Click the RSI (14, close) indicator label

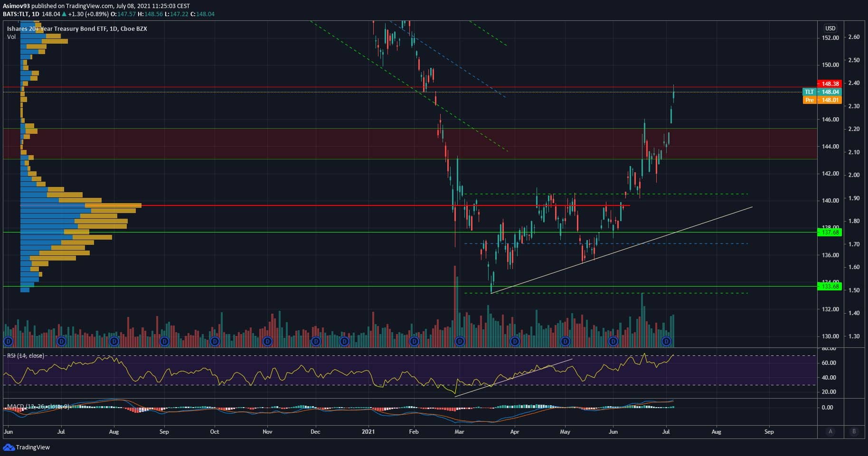tap(25, 356)
